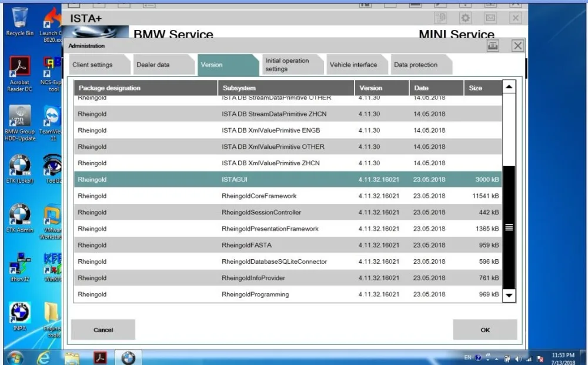Click the blue help question mark tray icon

[x=478, y=358]
